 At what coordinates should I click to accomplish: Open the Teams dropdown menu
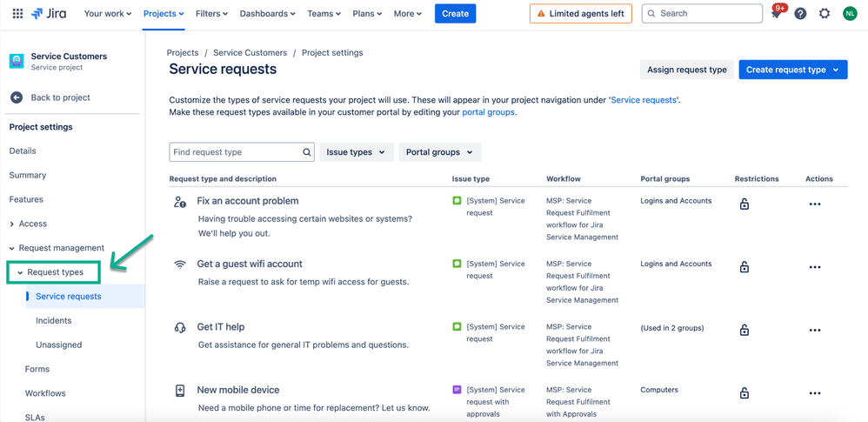click(x=324, y=14)
